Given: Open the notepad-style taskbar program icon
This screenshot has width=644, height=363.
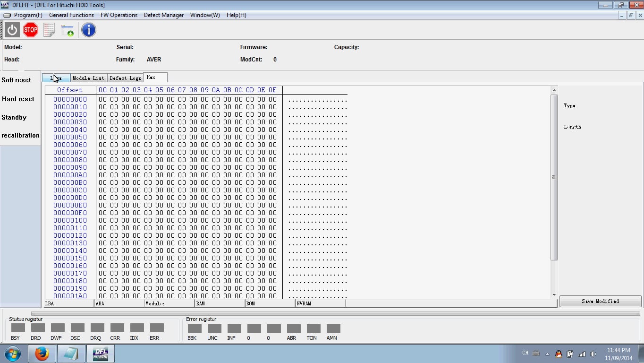Looking at the screenshot, I should click(x=71, y=354).
